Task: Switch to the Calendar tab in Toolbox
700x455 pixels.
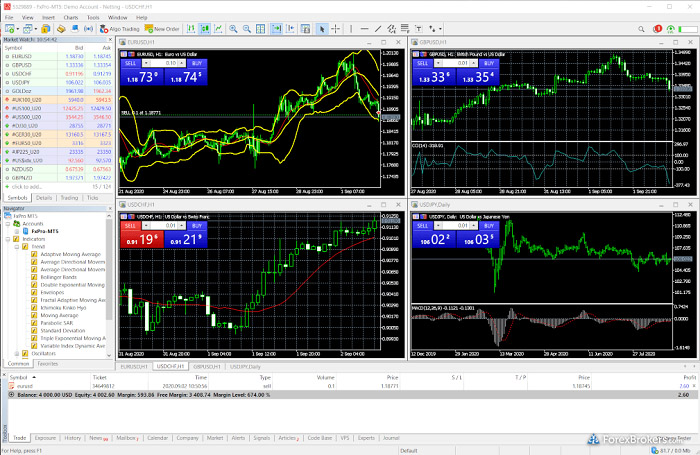Action: pos(157,438)
